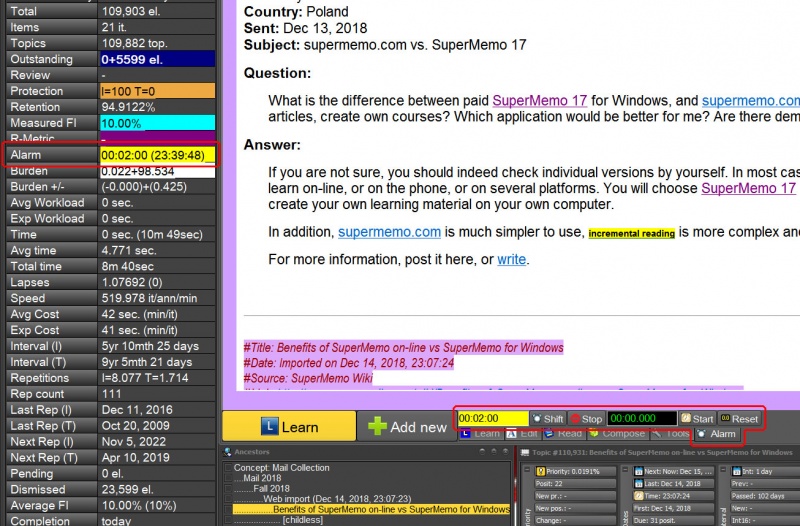Screen dimensions: 800x526
Task: Start the stopwatch with the Start button
Action: click(697, 419)
